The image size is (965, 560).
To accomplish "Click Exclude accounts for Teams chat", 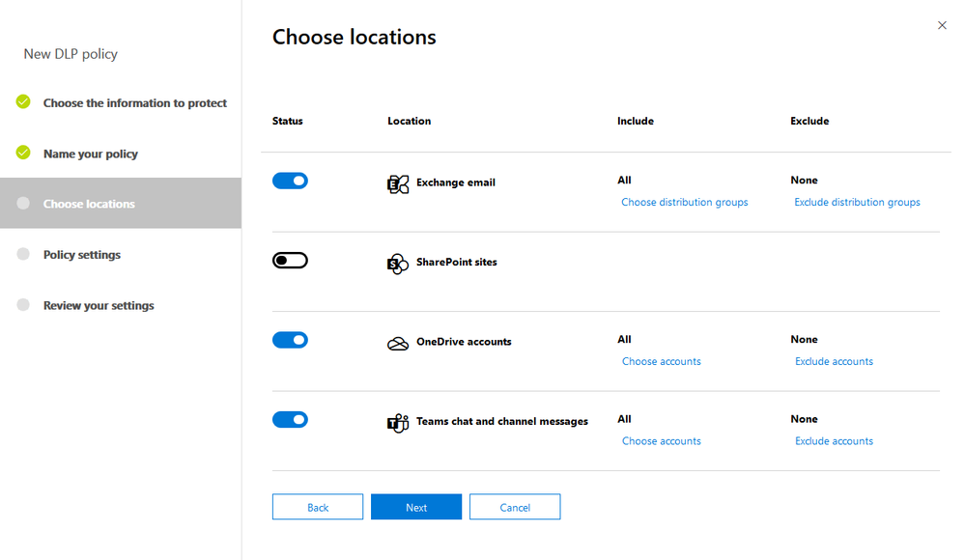I will [x=834, y=440].
